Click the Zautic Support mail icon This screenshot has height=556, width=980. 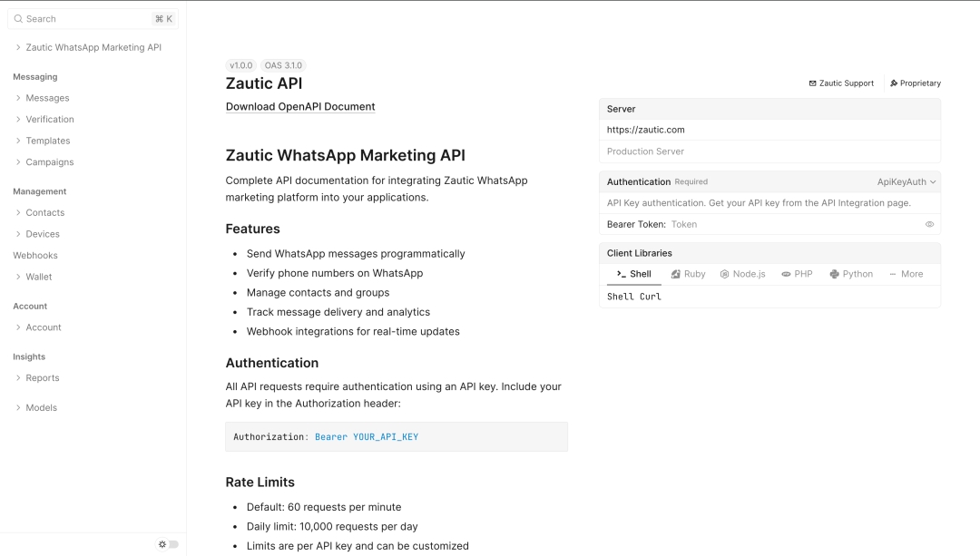point(813,83)
